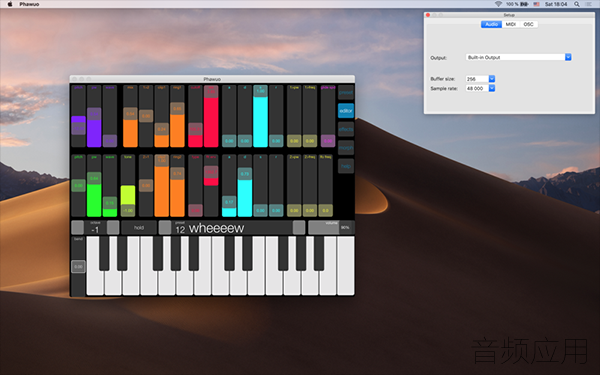Image resolution: width=600 pixels, height=375 pixels.
Task: Select the Audio tab in Setup
Action: 491,24
